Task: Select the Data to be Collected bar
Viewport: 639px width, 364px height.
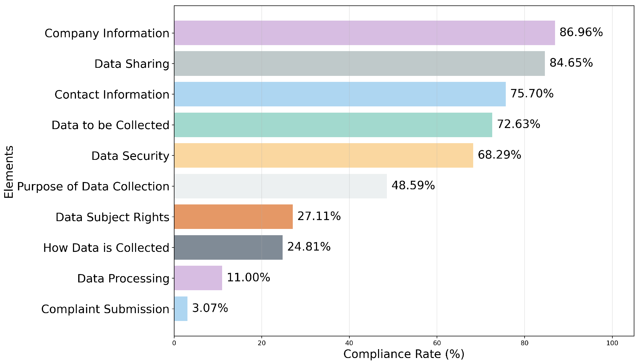Action: point(333,125)
